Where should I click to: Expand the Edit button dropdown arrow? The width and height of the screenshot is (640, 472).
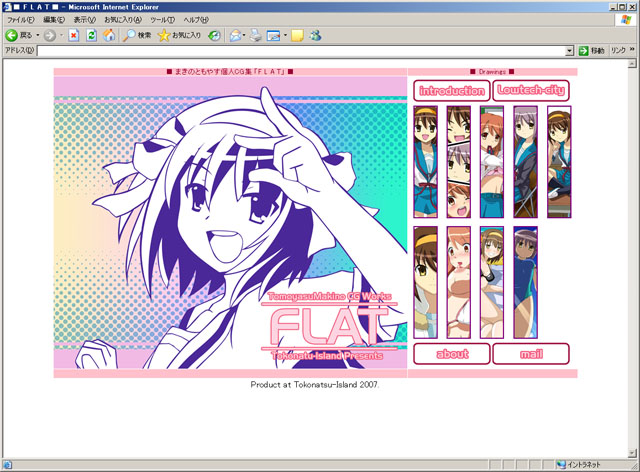click(x=285, y=36)
